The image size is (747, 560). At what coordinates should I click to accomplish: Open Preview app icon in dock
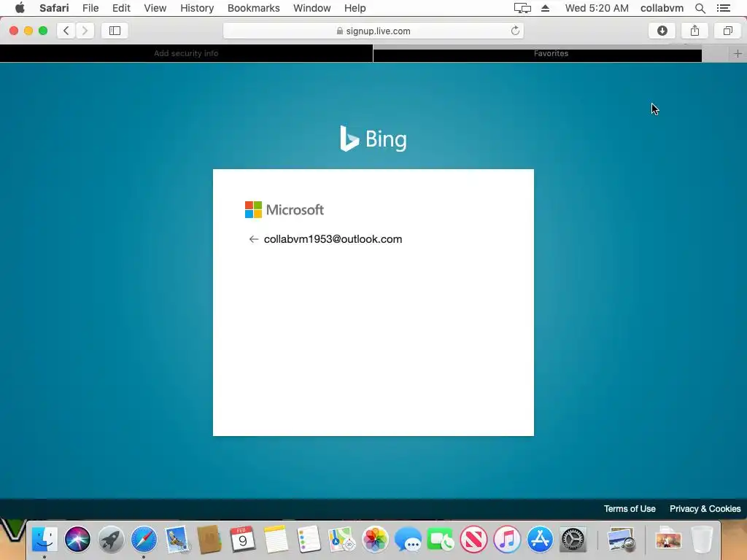[621, 540]
